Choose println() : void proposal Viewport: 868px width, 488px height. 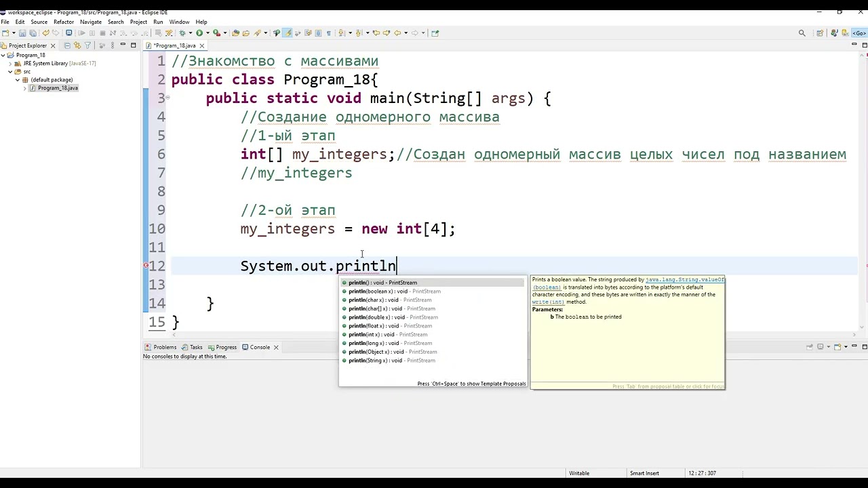pos(432,283)
